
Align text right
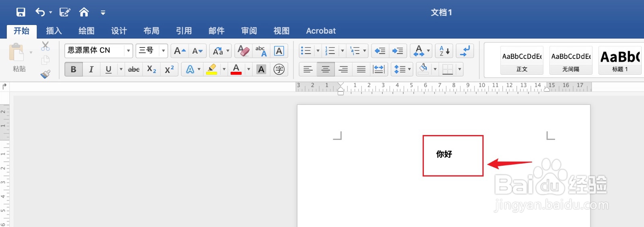pyautogui.click(x=343, y=69)
